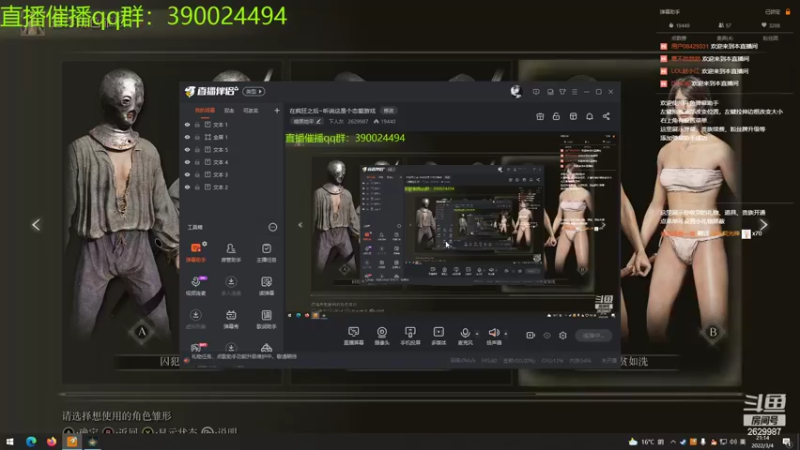Click the stream preview area
Viewport: 800px width, 450px height.
point(452,226)
